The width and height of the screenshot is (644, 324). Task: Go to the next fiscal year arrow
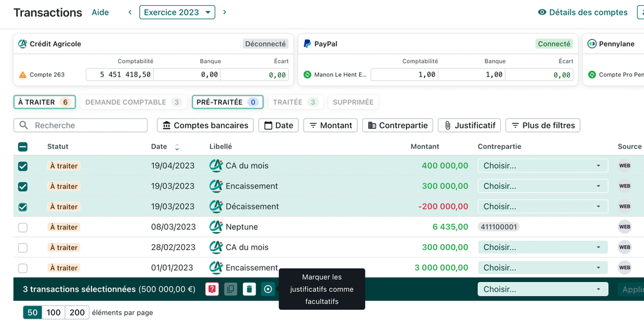coord(224,12)
